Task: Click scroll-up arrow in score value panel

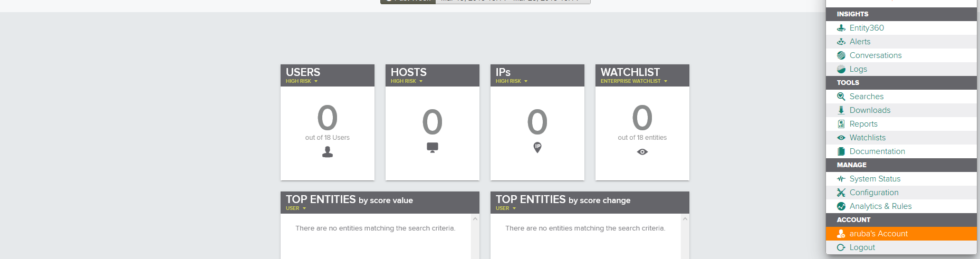Action: click(475, 218)
